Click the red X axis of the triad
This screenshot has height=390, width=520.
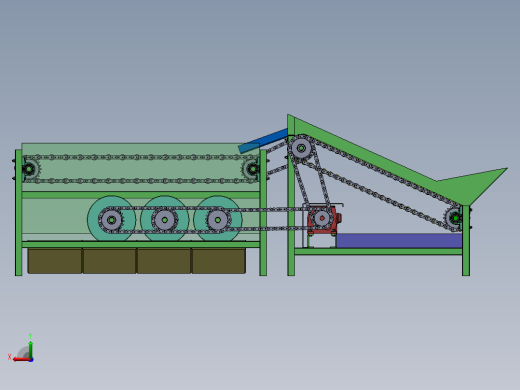point(22,359)
